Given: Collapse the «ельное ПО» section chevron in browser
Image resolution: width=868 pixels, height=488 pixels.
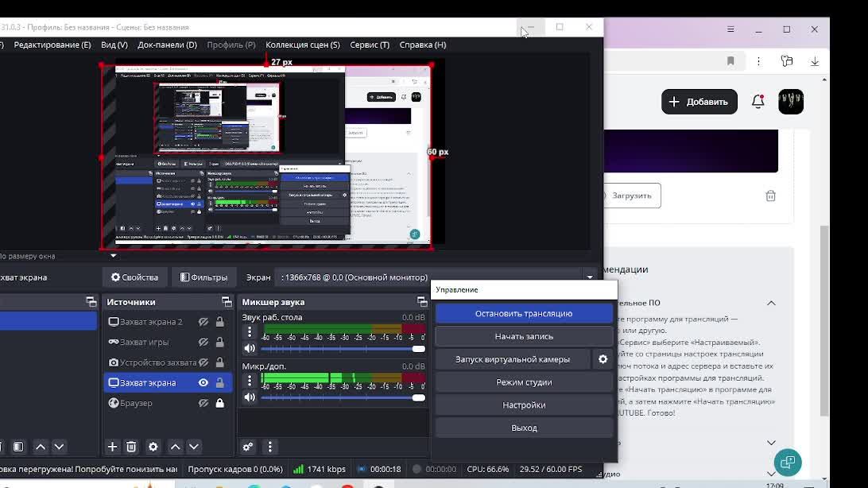Looking at the screenshot, I should coord(771,303).
